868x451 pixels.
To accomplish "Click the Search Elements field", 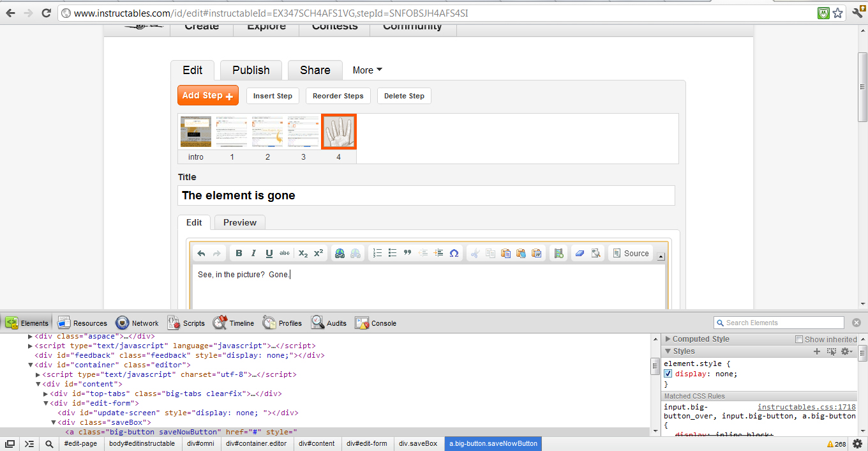I will click(x=779, y=323).
